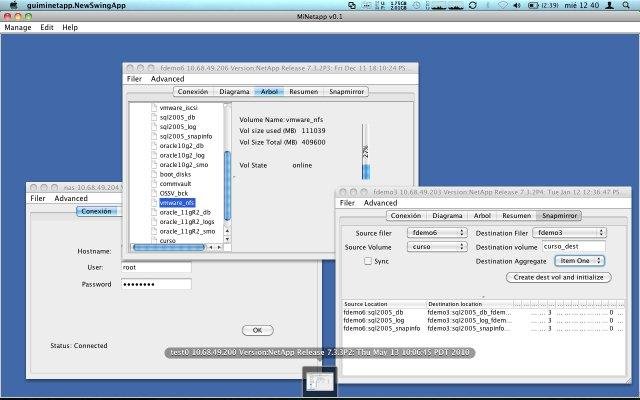The width and height of the screenshot is (640, 400).
Task: Select the oracle_11gR2_logs tree item
Action: (187, 222)
